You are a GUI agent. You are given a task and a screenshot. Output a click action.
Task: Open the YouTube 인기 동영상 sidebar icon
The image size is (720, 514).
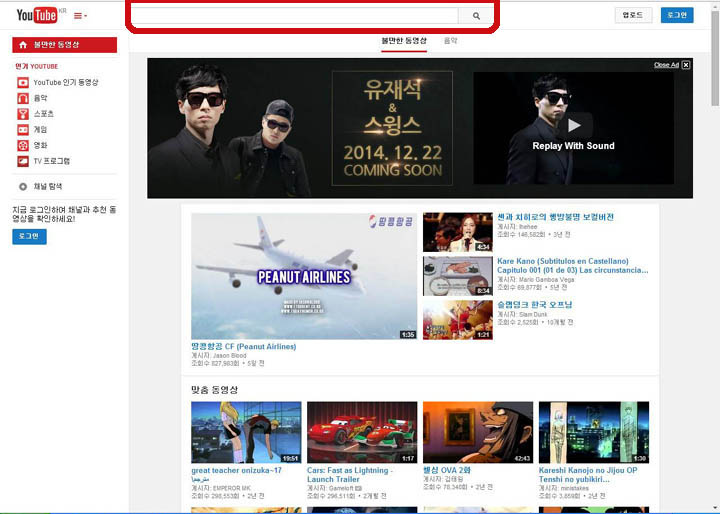click(x=23, y=83)
